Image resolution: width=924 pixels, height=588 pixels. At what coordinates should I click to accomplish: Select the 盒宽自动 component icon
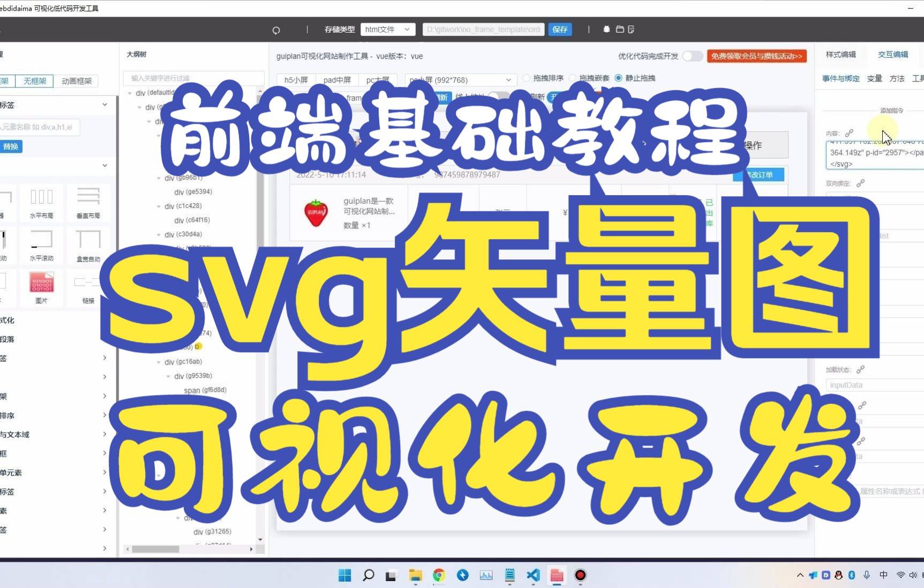click(88, 245)
